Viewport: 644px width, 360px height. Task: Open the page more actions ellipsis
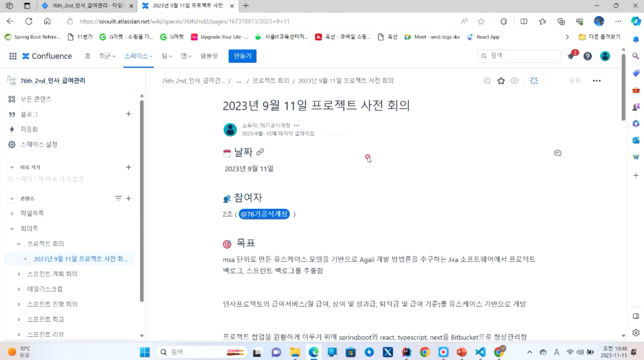point(597,81)
